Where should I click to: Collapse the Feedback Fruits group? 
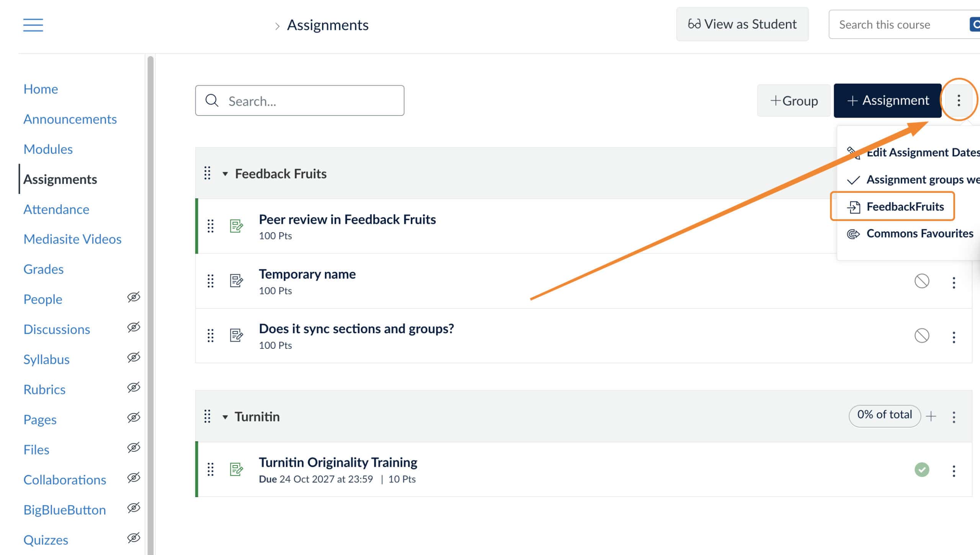click(225, 174)
